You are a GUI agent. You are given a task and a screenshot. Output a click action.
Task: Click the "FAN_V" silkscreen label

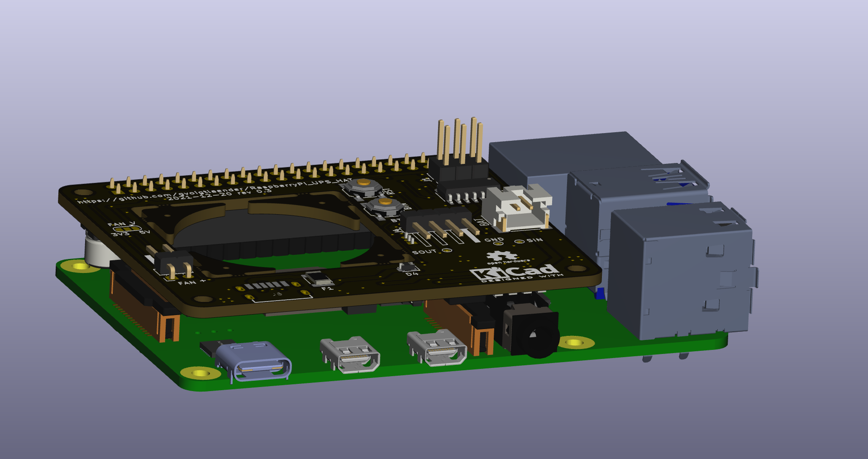pos(121,224)
